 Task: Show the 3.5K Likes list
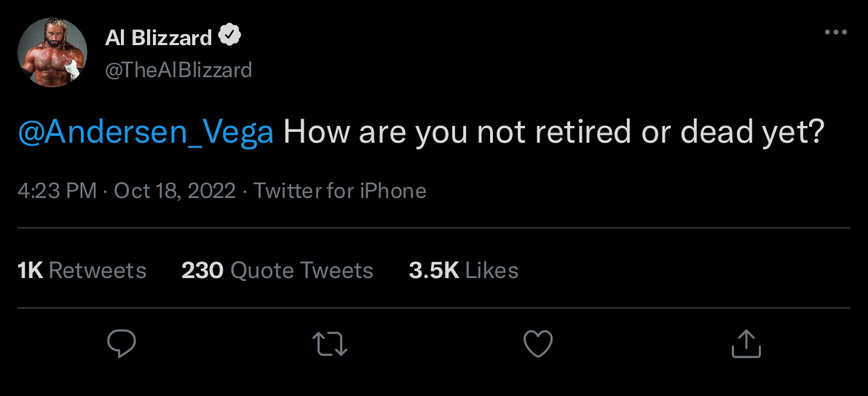464,271
